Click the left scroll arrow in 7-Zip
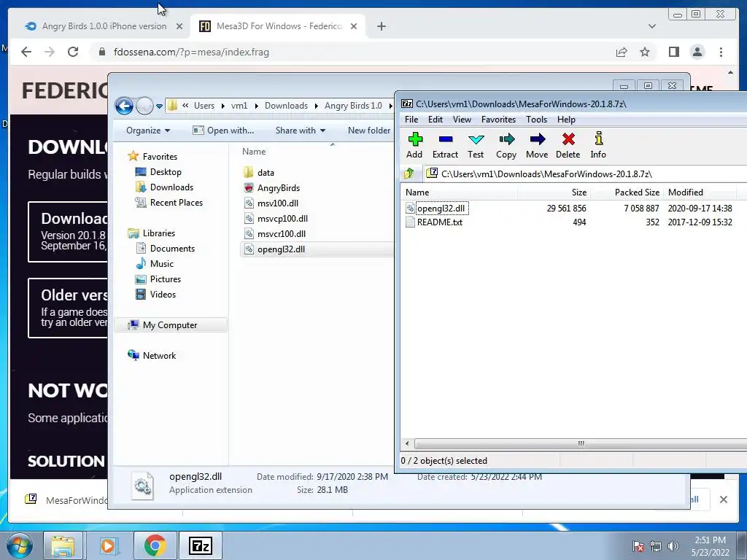Viewport: 747px width, 560px height. coord(407,443)
